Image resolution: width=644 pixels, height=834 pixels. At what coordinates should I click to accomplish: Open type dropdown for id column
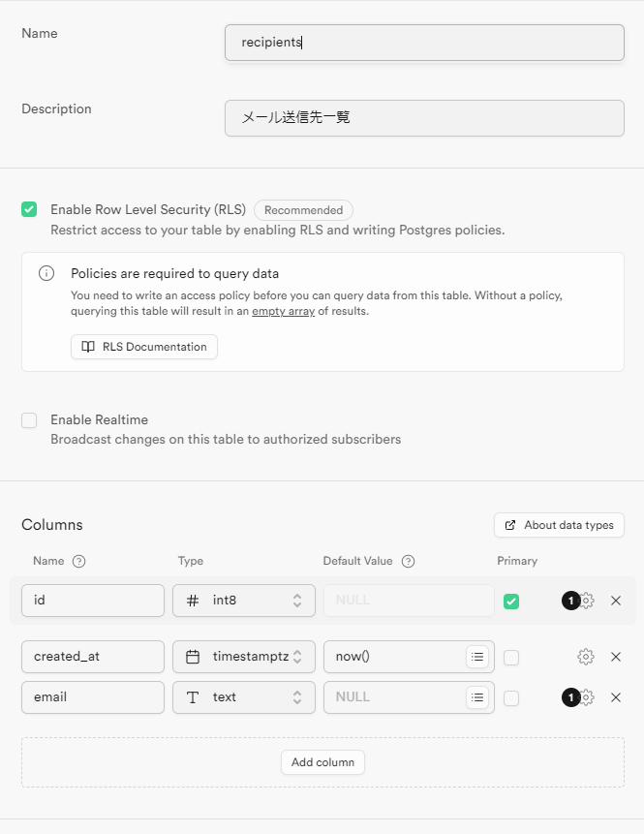pos(244,601)
